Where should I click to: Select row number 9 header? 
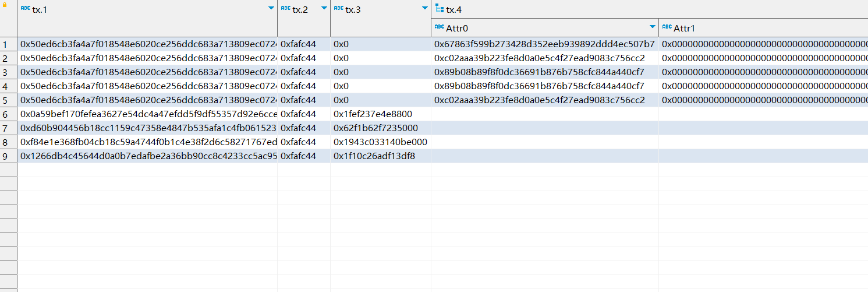click(6, 156)
